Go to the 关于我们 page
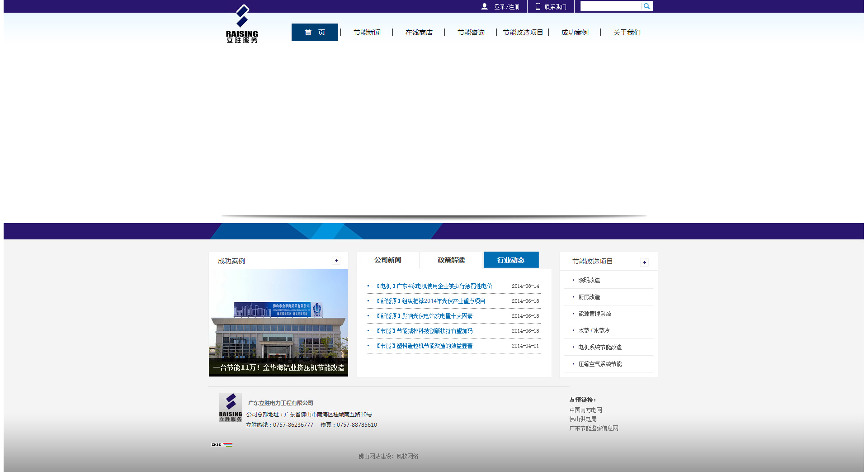868x472 pixels. [x=627, y=33]
